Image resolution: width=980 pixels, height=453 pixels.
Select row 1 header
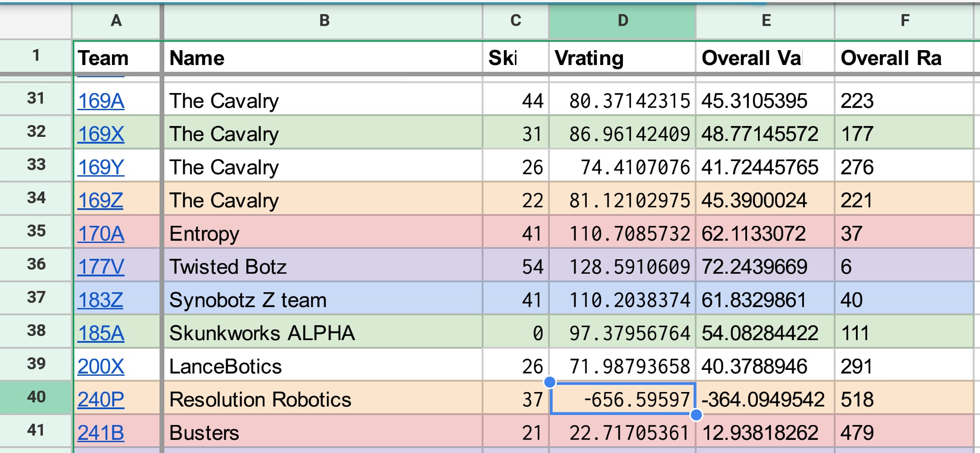coord(36,56)
